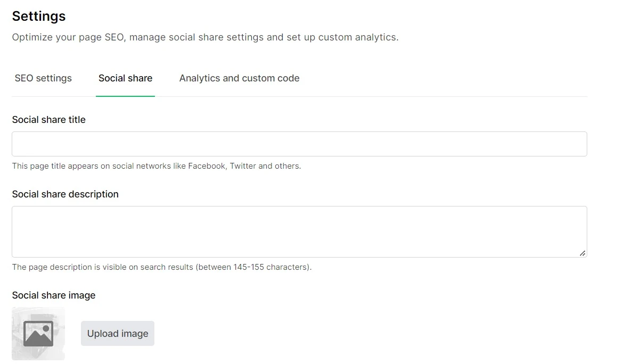
Task: Click the Settings page heading
Action: pyautogui.click(x=39, y=16)
